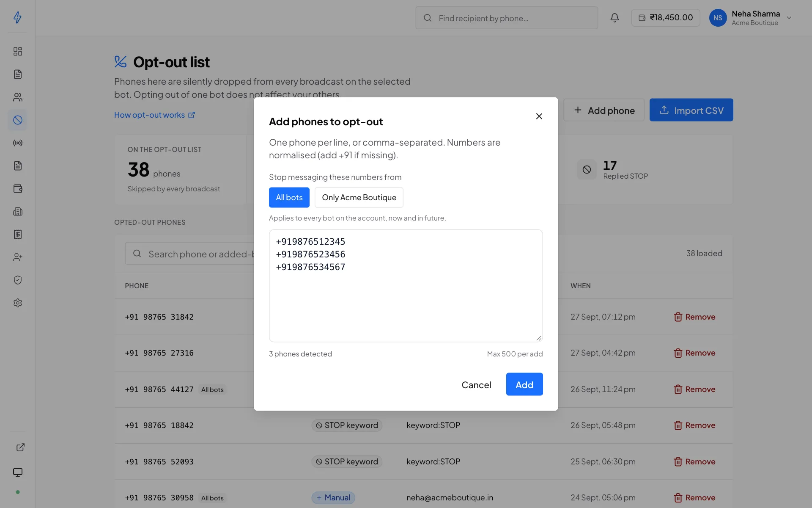Select the opt-out blocked icon in sidebar

(17, 120)
